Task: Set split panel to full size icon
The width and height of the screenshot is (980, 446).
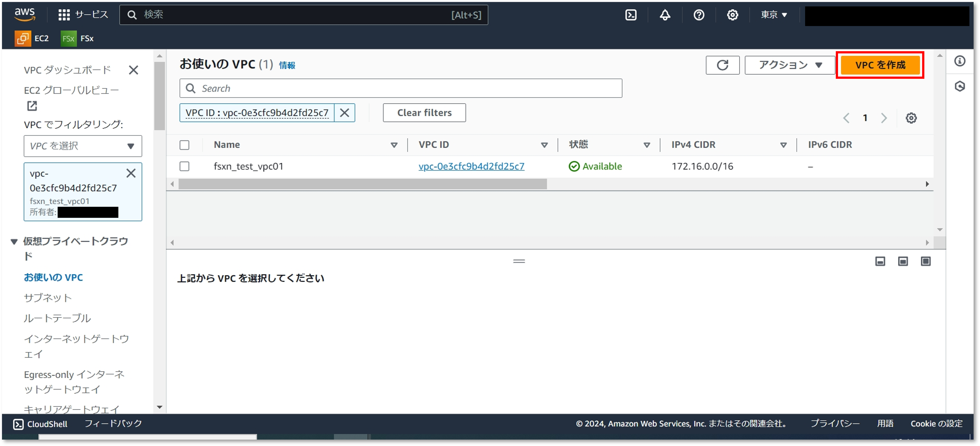Action: (x=925, y=261)
